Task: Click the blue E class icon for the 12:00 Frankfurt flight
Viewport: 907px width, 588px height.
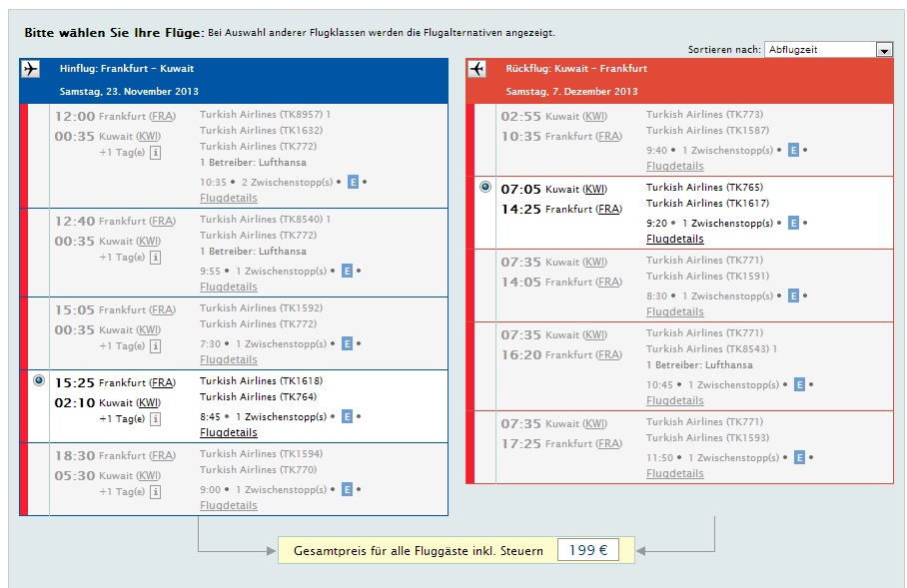Action: pos(353,183)
